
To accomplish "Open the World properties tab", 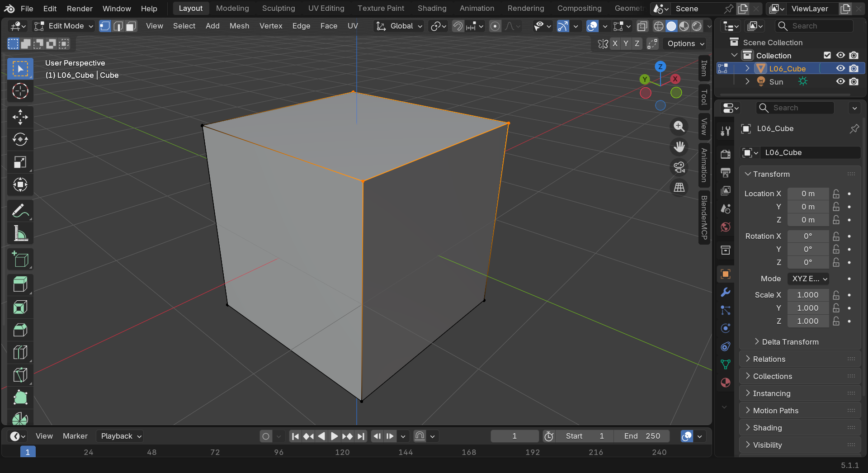I will click(x=726, y=227).
